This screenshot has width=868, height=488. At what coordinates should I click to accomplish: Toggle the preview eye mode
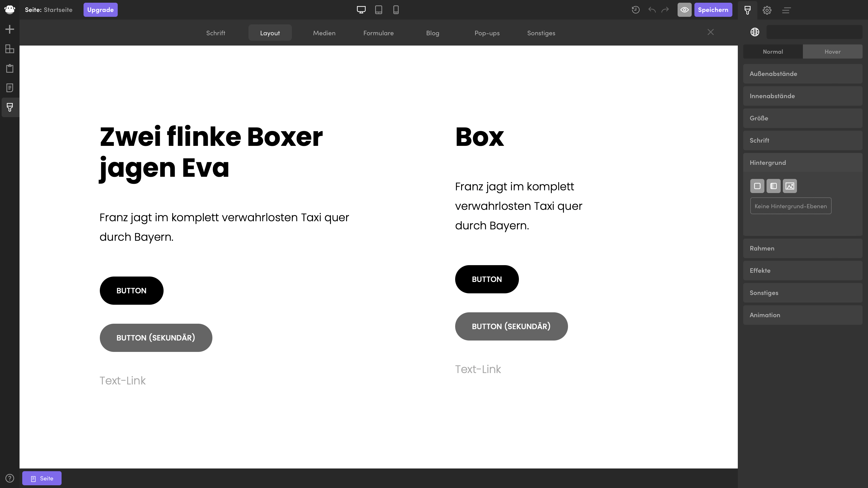click(684, 10)
